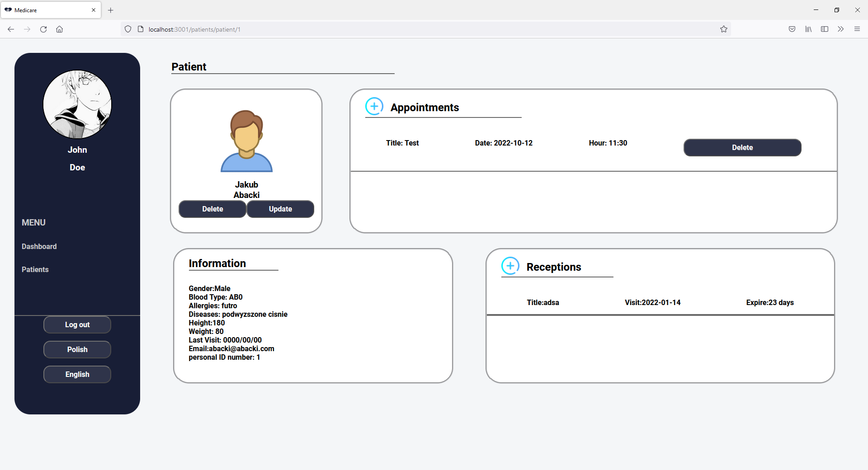This screenshot has height=470, width=868.
Task: Click John Doe's profile picture
Action: [77, 104]
